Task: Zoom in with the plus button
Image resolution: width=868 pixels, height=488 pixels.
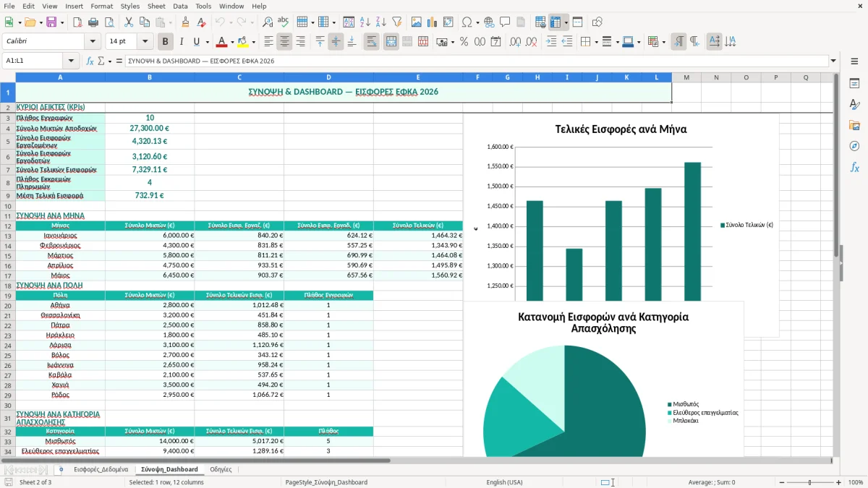Action: coord(838,482)
